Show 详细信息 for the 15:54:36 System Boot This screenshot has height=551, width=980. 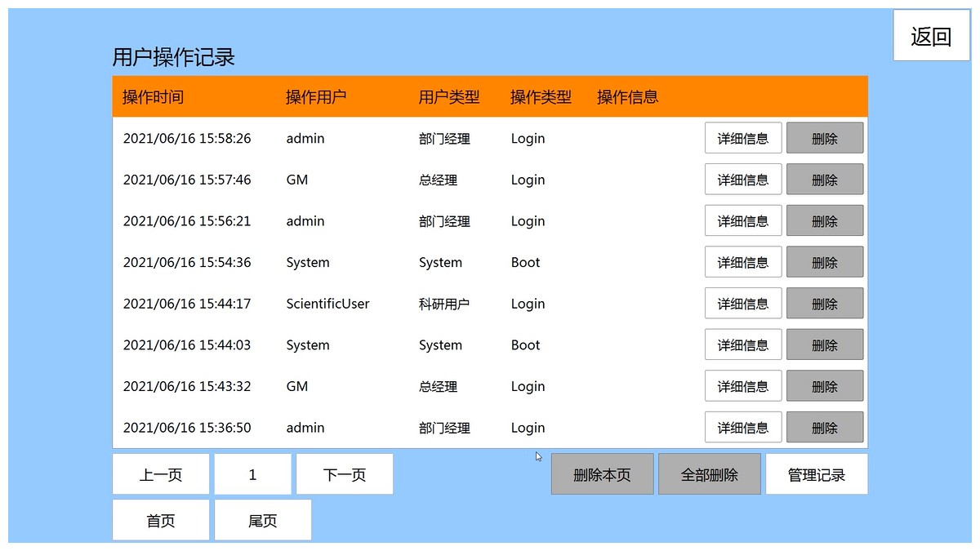pos(742,262)
